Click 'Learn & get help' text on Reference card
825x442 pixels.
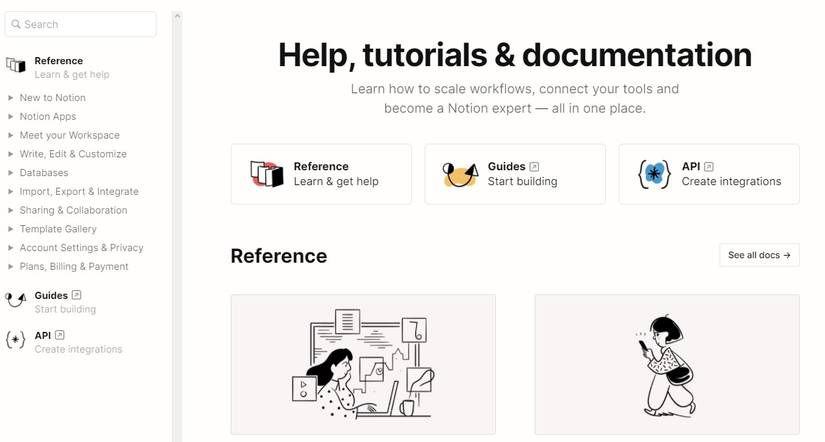(x=336, y=182)
